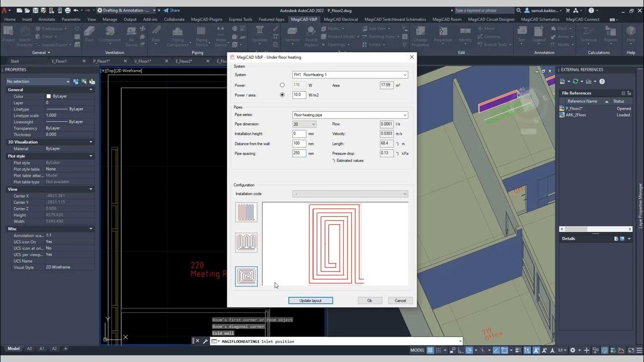Open the MagiCAD Electrical ribbon tab
Image resolution: width=644 pixels, height=362 pixels.
341,20
